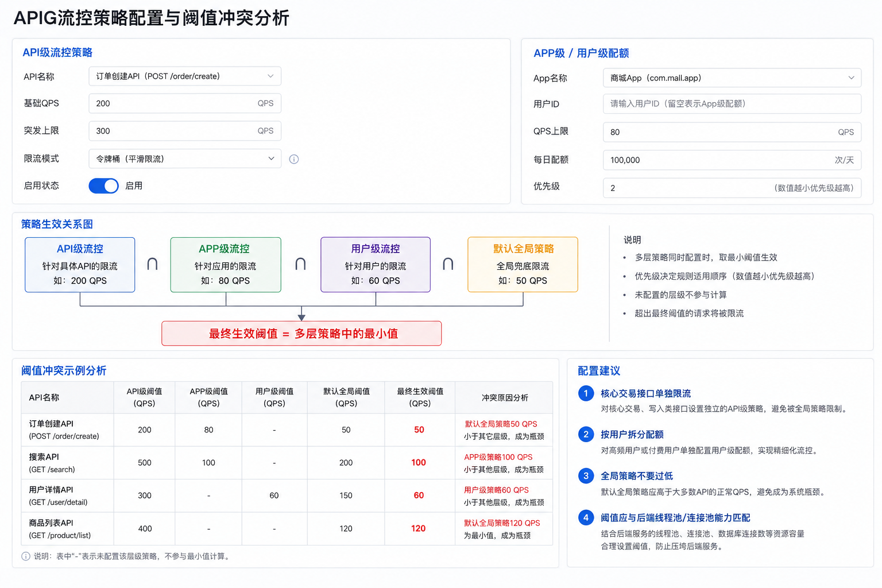The image size is (882, 588).
Task: Click the 默认全局阈值 column header
Action: [x=346, y=397]
